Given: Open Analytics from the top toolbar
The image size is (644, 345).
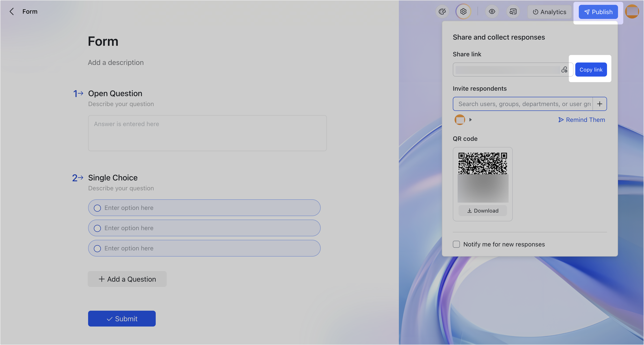Looking at the screenshot, I should pyautogui.click(x=549, y=12).
